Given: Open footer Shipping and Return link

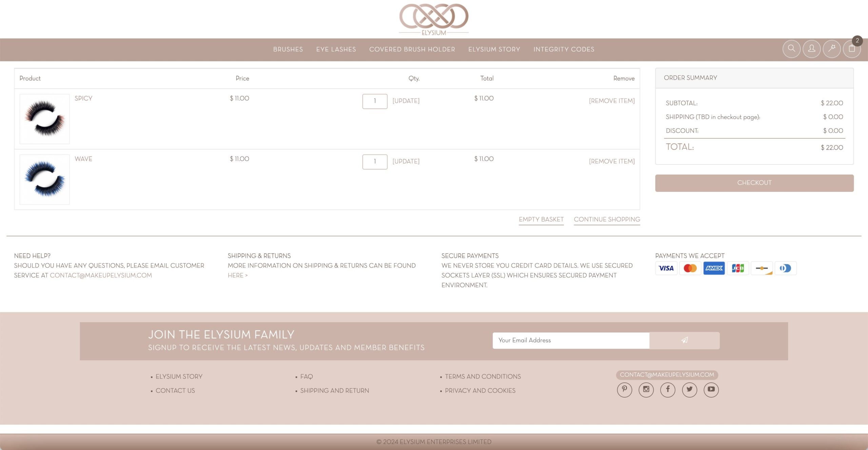Looking at the screenshot, I should tap(334, 391).
